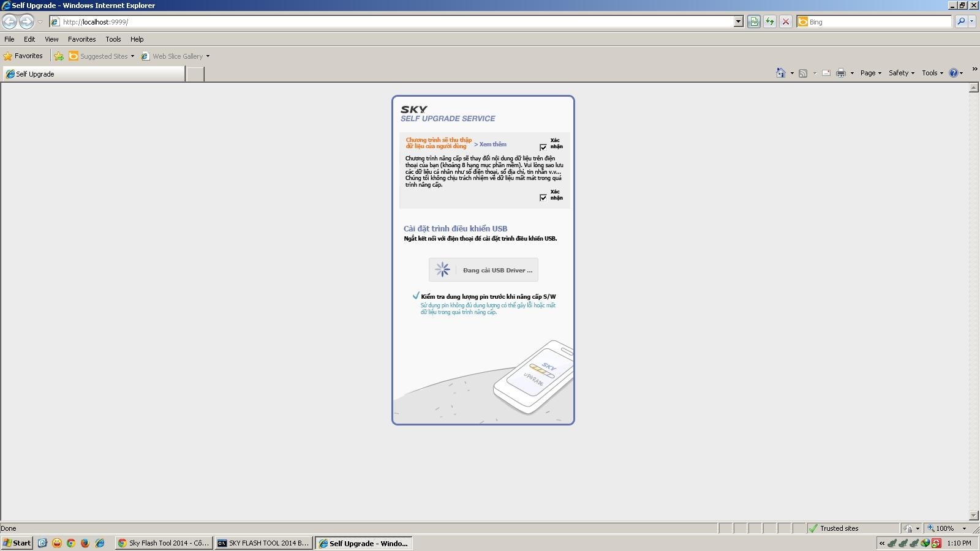The image size is (980, 551).
Task: Select the Self Upgrade tab
Action: click(x=93, y=74)
